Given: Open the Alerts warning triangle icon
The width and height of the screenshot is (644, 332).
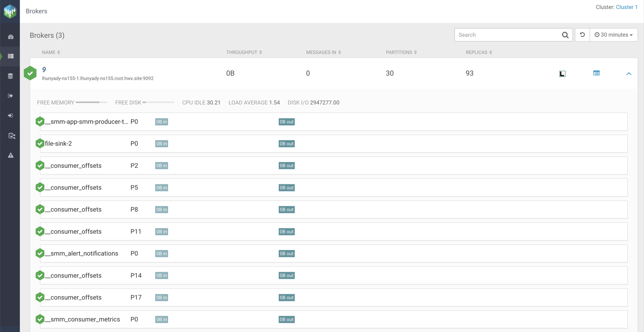Looking at the screenshot, I should pyautogui.click(x=11, y=156).
